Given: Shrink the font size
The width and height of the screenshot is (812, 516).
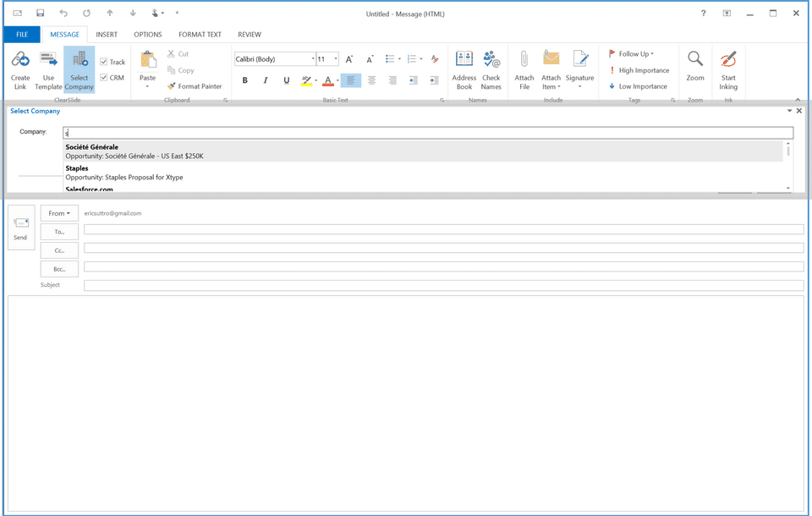Looking at the screenshot, I should click(370, 59).
